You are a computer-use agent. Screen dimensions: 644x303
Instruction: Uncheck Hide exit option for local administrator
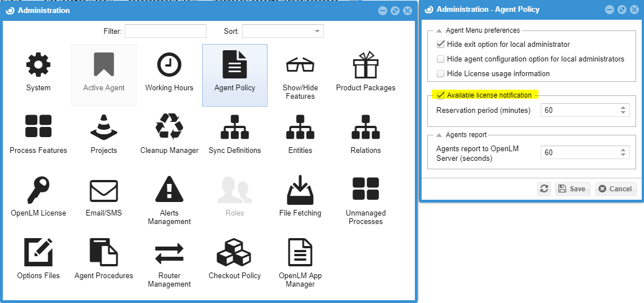pyautogui.click(x=441, y=44)
